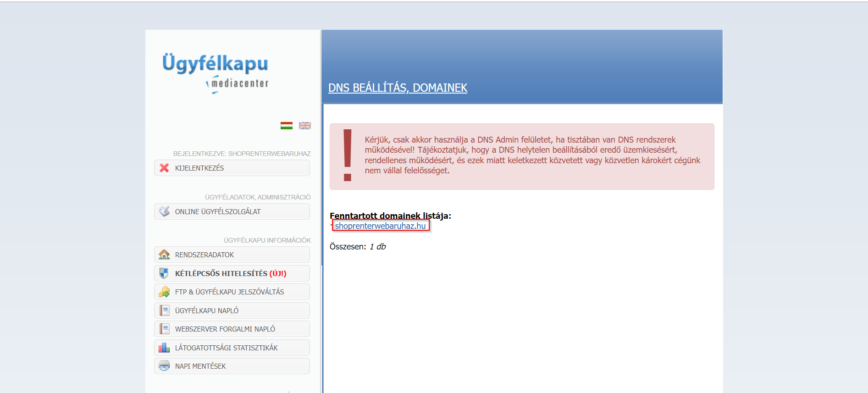Click the notebook icon beside Ügyfélkapu napló
The width and height of the screenshot is (868, 393).
click(x=164, y=310)
